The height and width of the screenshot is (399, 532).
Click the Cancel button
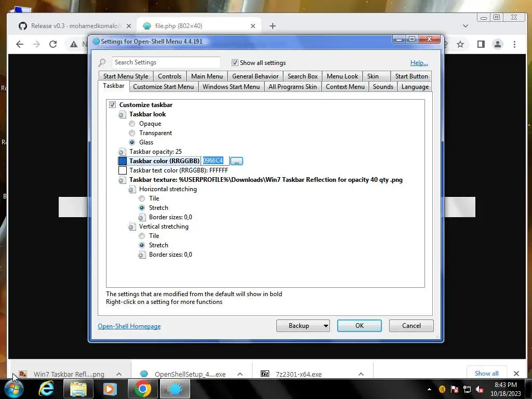tap(411, 326)
